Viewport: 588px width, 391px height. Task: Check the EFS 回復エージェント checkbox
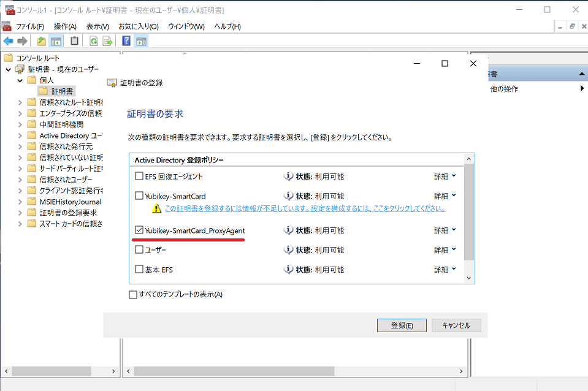(139, 177)
